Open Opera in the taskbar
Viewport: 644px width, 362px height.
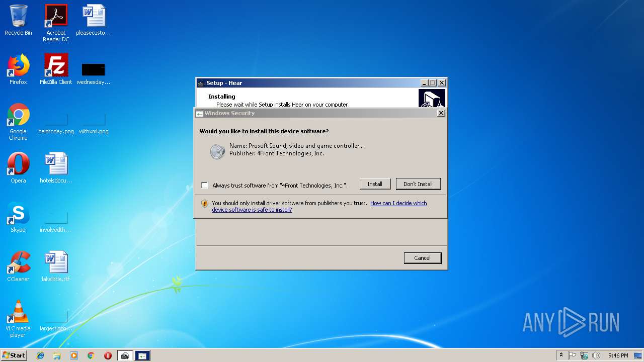(x=108, y=355)
